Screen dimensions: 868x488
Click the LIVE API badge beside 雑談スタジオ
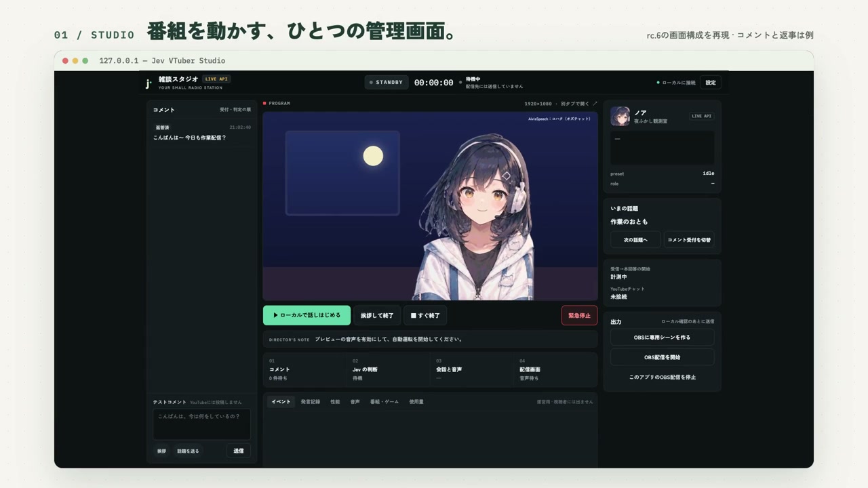216,79
